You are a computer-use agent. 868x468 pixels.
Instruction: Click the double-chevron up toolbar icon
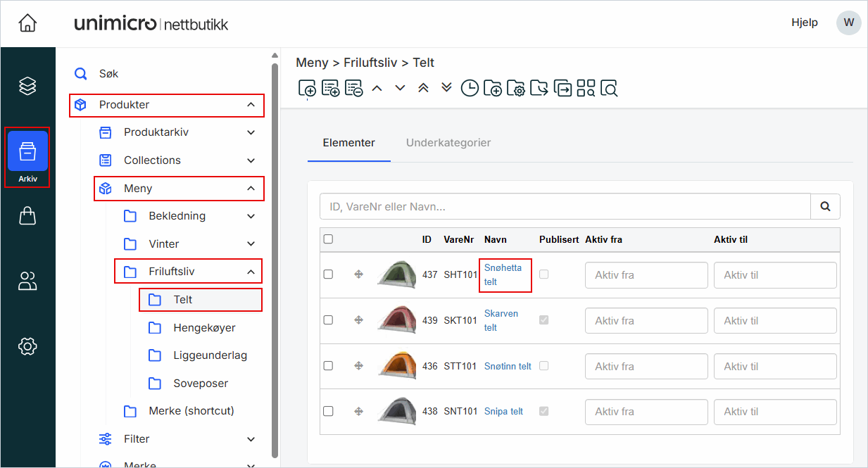(x=423, y=88)
